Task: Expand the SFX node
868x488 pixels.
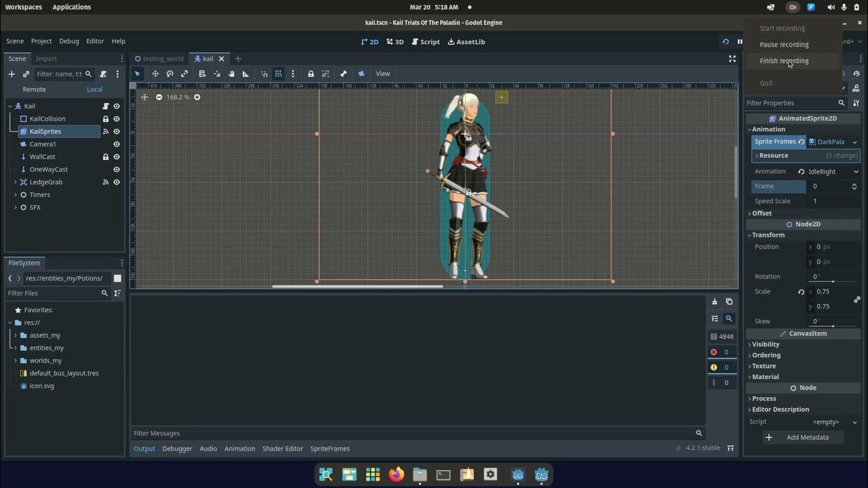Action: (x=15, y=207)
